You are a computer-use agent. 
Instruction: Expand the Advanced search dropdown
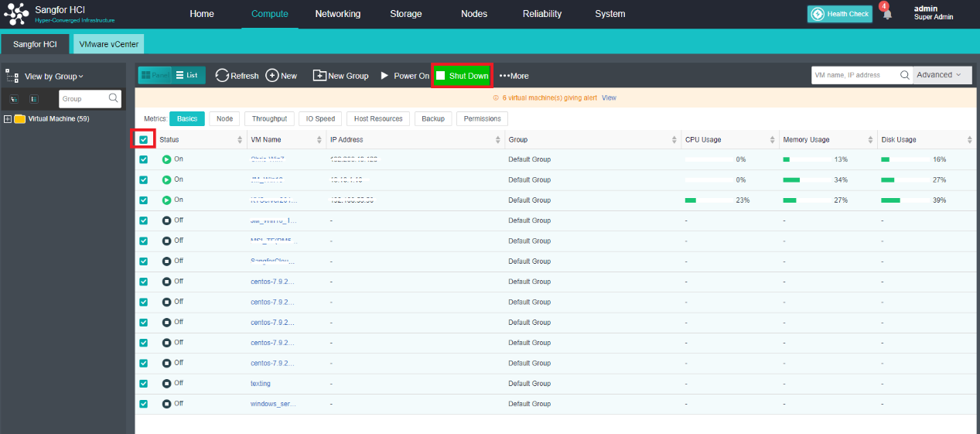[x=941, y=75]
